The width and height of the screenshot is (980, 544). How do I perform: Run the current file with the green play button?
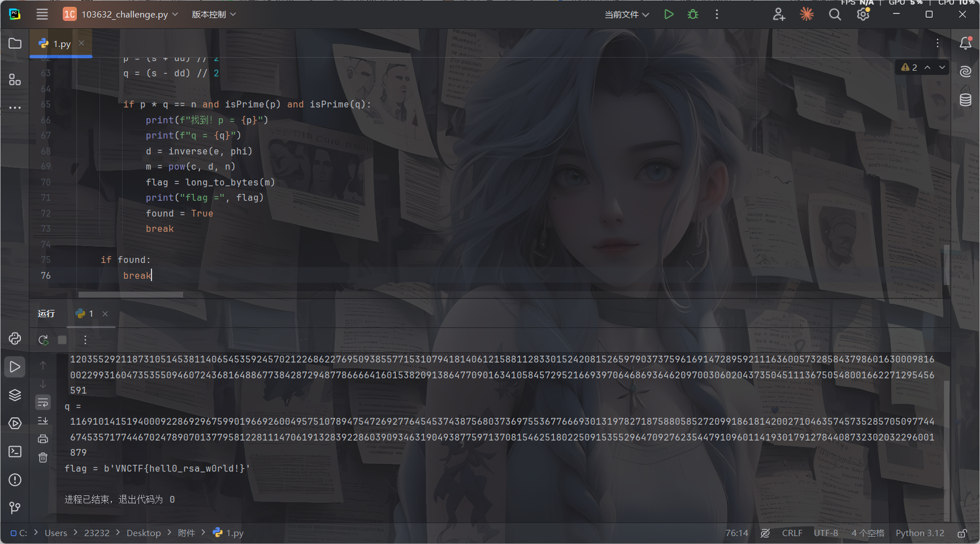point(669,15)
